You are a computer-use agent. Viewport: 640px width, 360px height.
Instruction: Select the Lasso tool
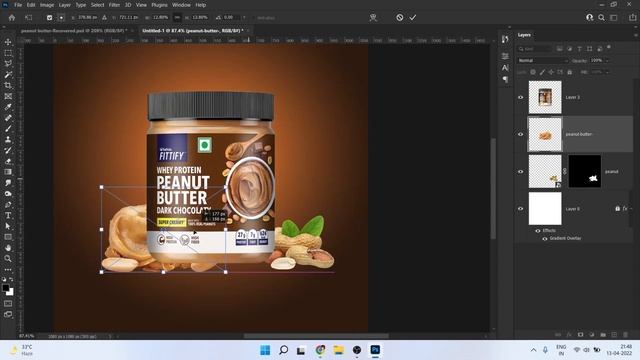[8, 64]
